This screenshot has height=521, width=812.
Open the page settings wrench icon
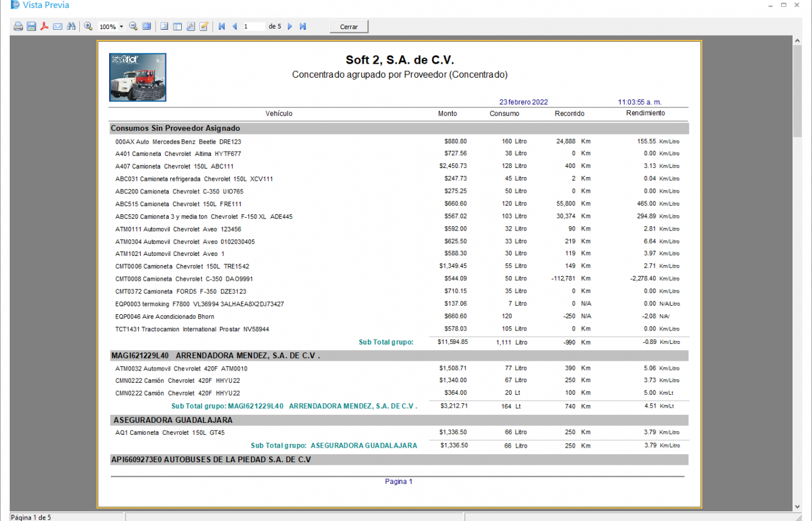click(190, 27)
